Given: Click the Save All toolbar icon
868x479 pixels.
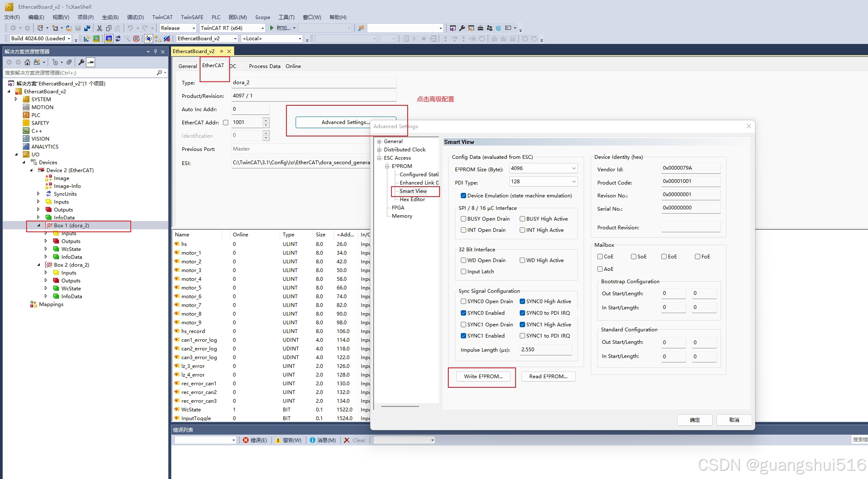Looking at the screenshot, I should 87,28.
